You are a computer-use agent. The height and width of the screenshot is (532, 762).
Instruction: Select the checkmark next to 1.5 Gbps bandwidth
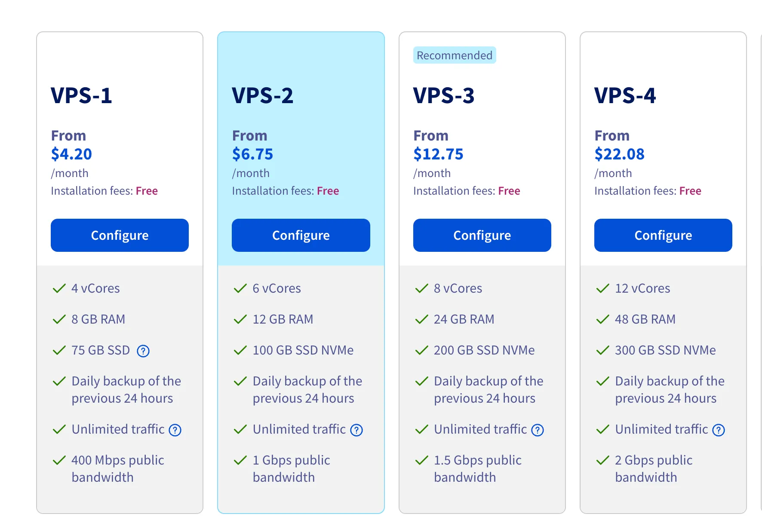(x=421, y=460)
